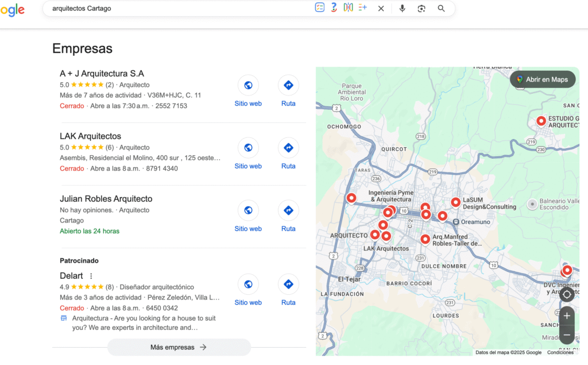
Task: Click 'Sitio web' text under A + J Arquitectura
Action: pos(248,103)
